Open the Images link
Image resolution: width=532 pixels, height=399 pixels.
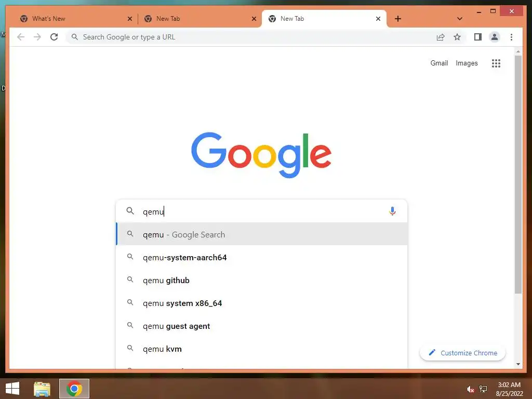pyautogui.click(x=467, y=63)
